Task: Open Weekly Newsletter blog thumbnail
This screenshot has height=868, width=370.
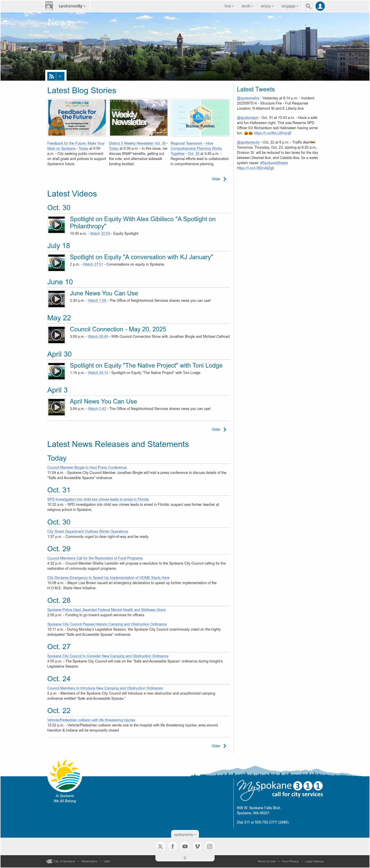Action: (x=138, y=118)
